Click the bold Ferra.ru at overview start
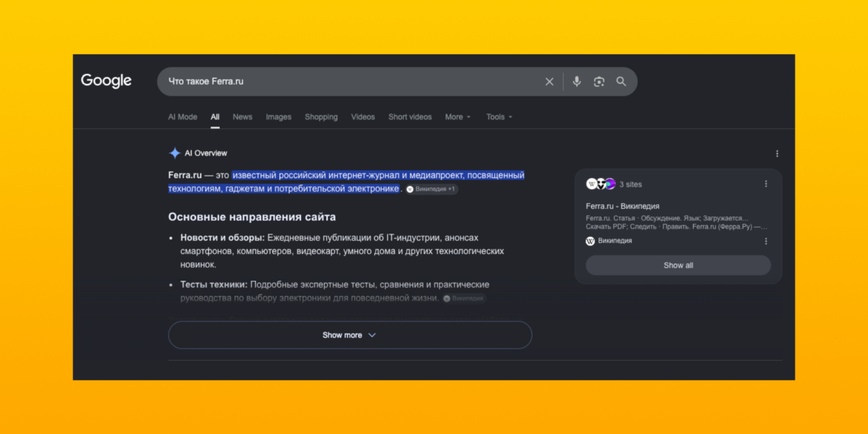 [x=184, y=175]
